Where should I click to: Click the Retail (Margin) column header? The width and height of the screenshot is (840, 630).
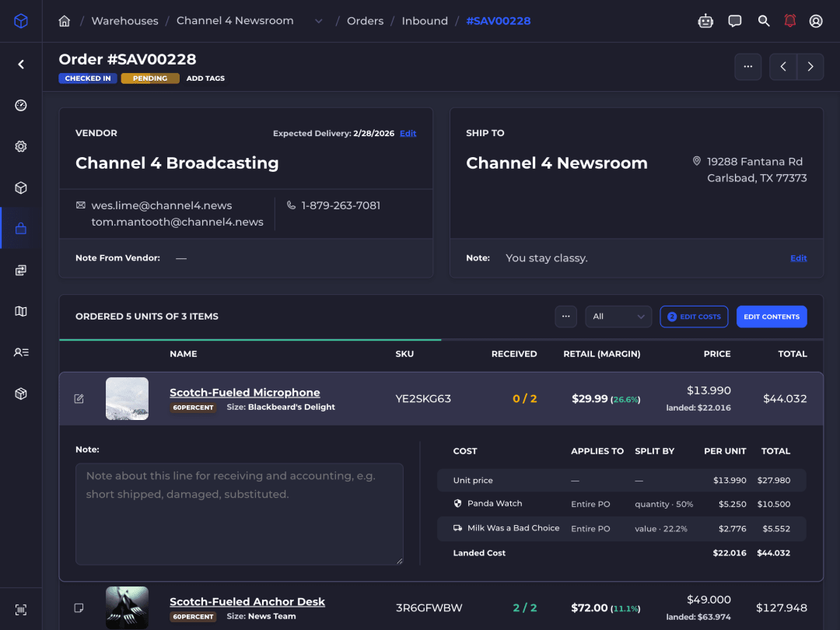point(601,354)
